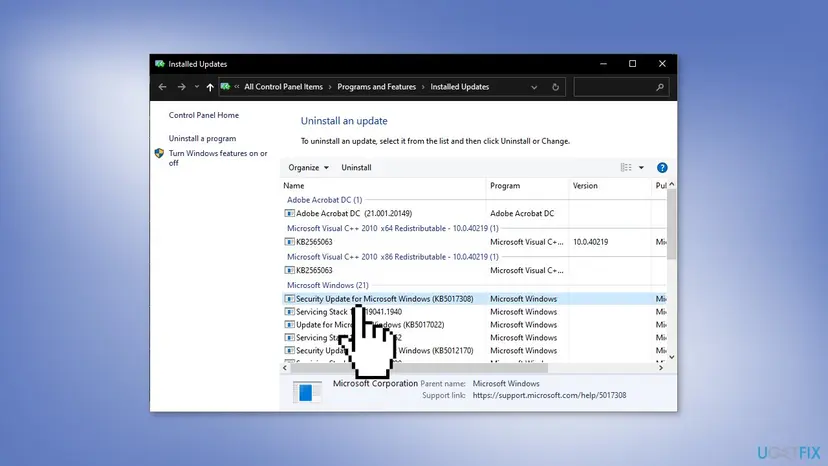Open the Organize dropdown menu
Viewport: 828px width, 466px height.
308,167
